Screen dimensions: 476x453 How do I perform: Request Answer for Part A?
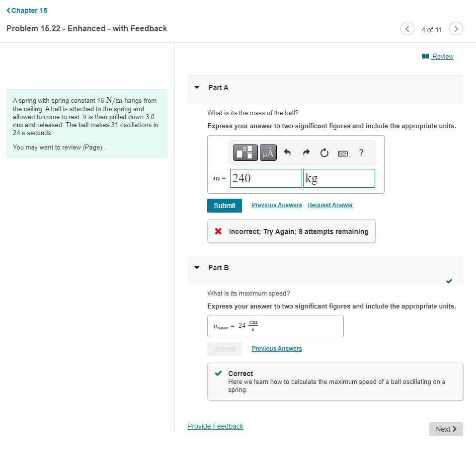(330, 205)
